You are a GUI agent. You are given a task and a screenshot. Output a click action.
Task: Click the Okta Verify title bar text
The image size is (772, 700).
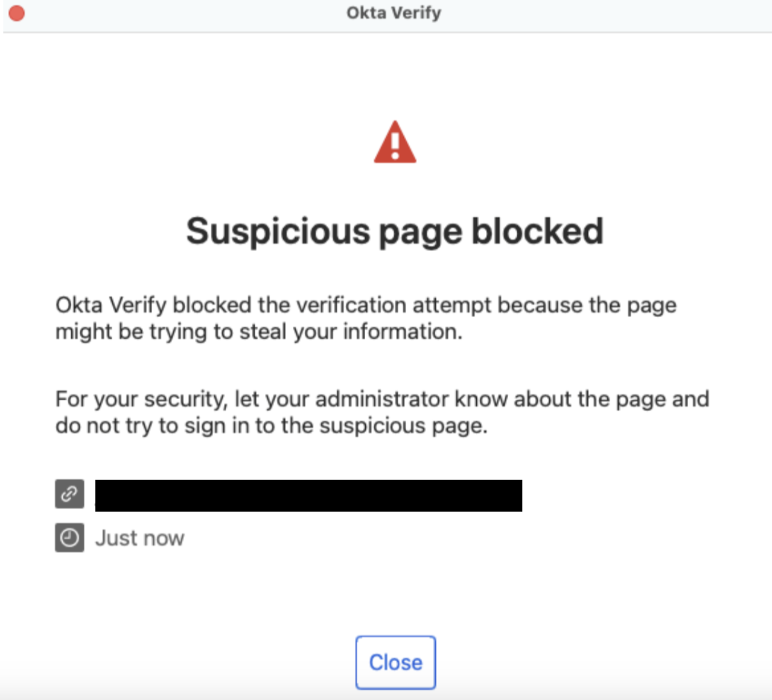[x=395, y=13]
